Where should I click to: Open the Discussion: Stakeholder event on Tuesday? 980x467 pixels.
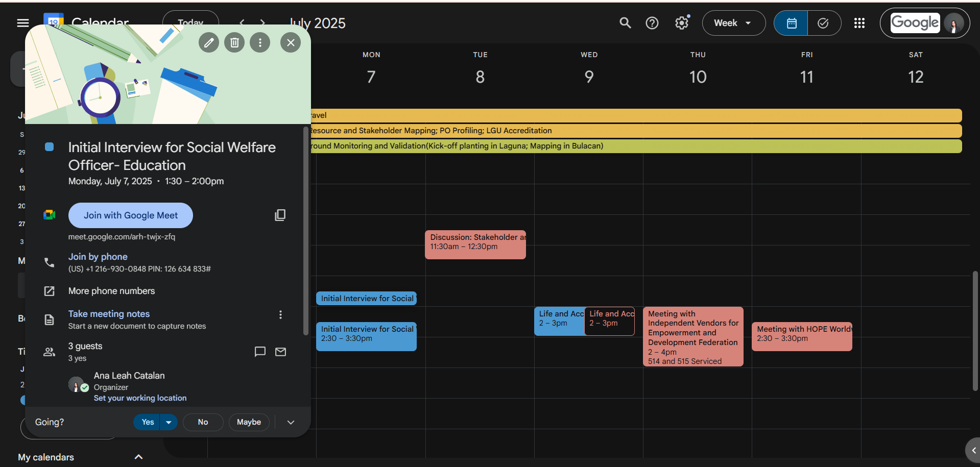(475, 244)
